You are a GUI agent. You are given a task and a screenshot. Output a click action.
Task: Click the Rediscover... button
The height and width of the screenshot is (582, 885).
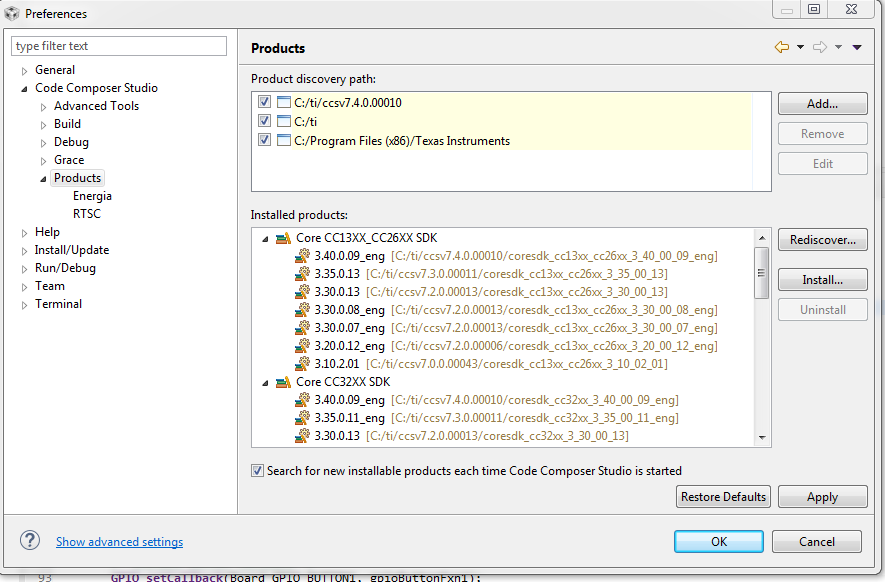[822, 240]
